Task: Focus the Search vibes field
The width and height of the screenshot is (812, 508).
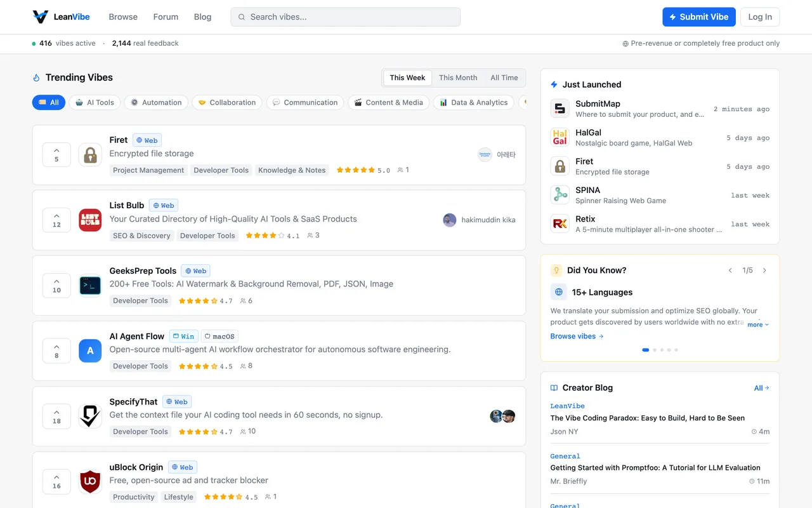Action: coord(346,17)
